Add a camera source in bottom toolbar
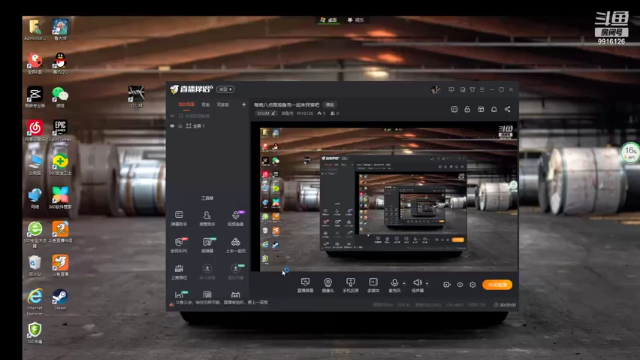Image resolution: width=640 pixels, height=360 pixels. click(328, 285)
